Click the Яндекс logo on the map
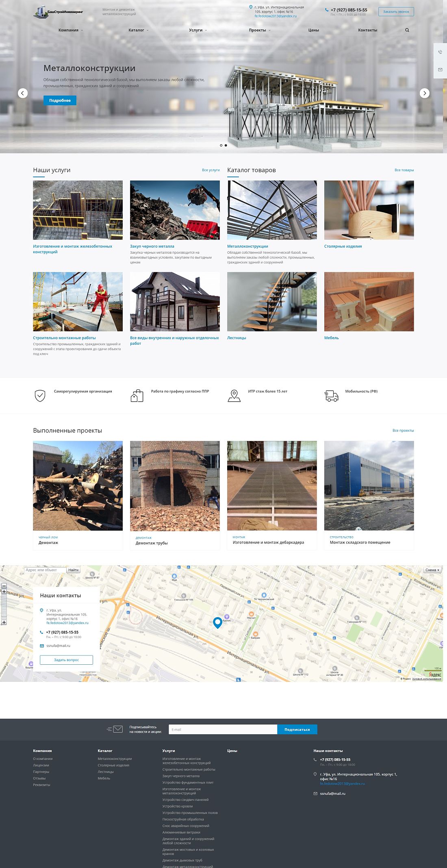The image size is (447, 868). [x=435, y=674]
